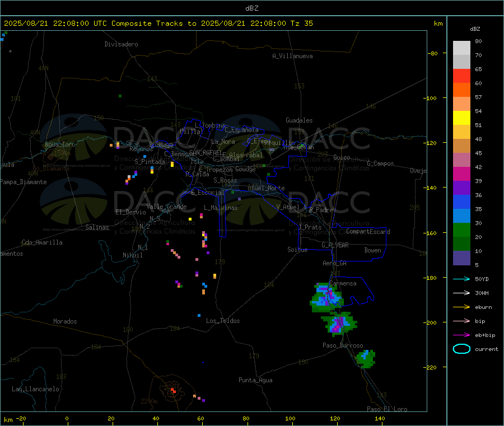Click the 'Atuel_Norte' label
Viewport: 504px width, 426px height.
[x=266, y=188]
